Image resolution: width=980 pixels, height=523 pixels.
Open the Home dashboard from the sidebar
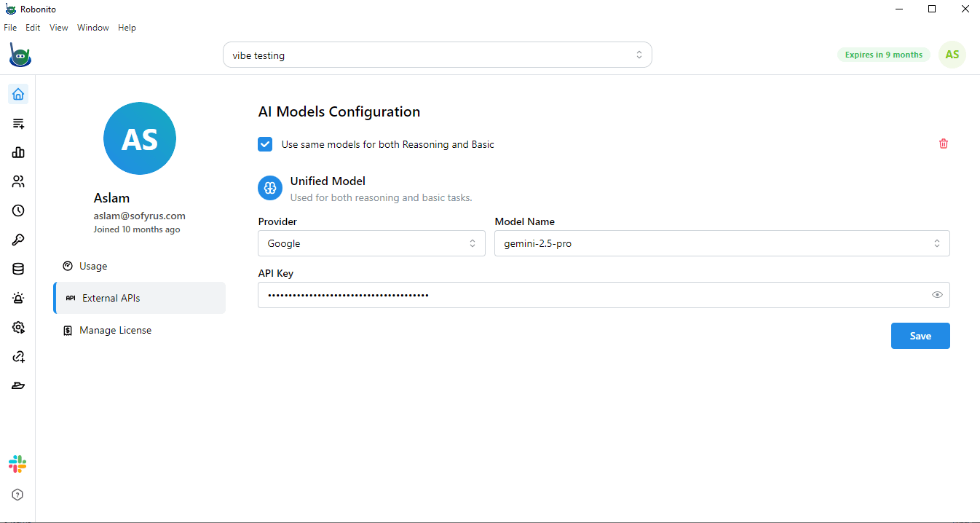[17, 94]
